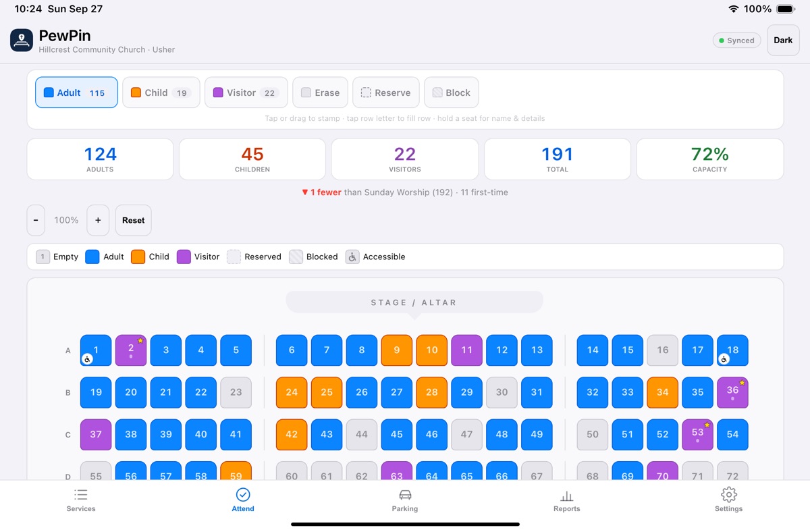Tap the Capacity percentage card

coord(710,159)
